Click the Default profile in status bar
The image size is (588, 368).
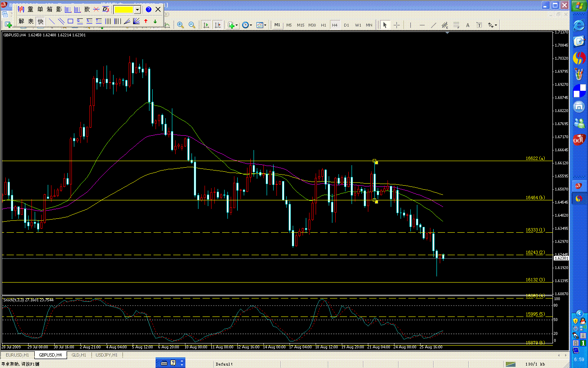tap(224, 364)
